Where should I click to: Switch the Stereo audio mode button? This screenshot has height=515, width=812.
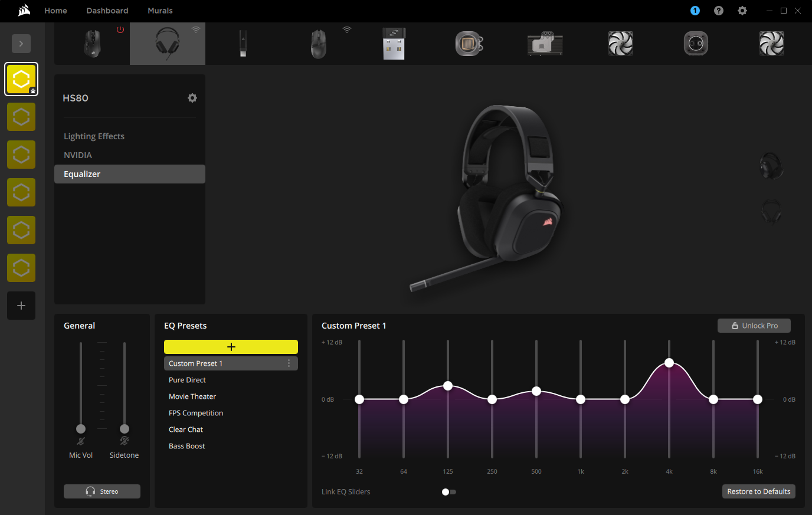(102, 491)
